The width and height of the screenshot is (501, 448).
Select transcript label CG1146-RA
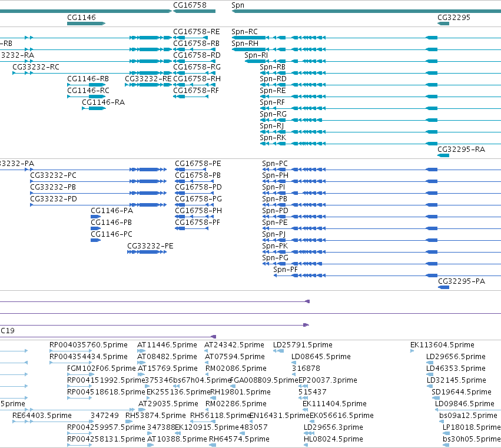103,102
